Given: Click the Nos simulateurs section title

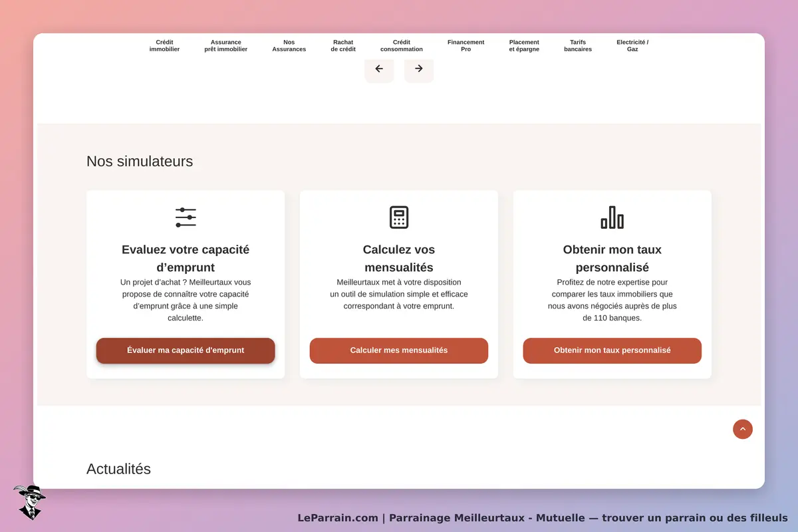Looking at the screenshot, I should tap(140, 161).
